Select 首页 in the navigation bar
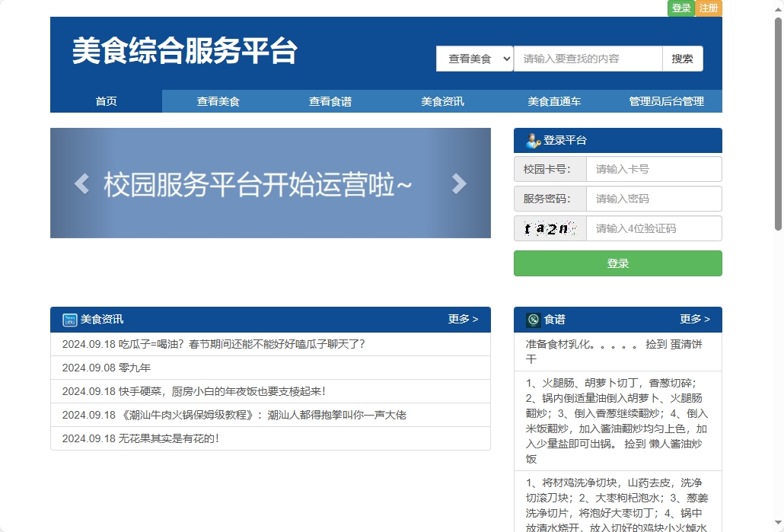Screen dimensions: 784x532 pyautogui.click(x=106, y=100)
